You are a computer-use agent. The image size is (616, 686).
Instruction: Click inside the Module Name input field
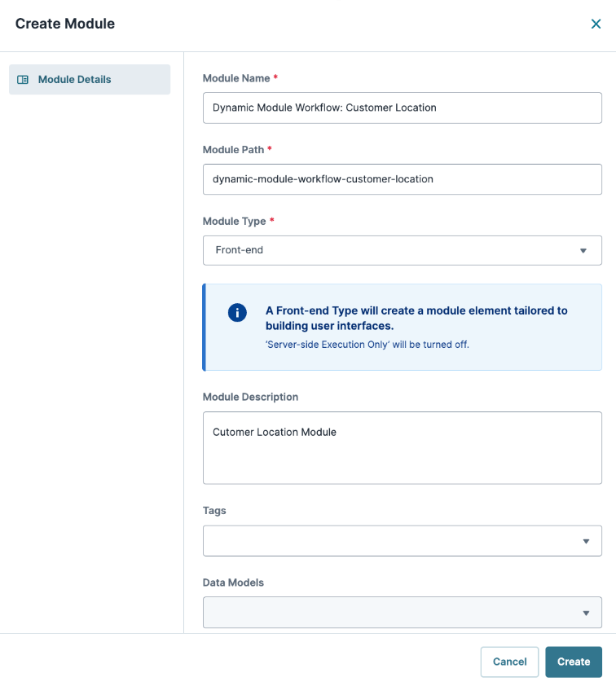click(x=402, y=108)
